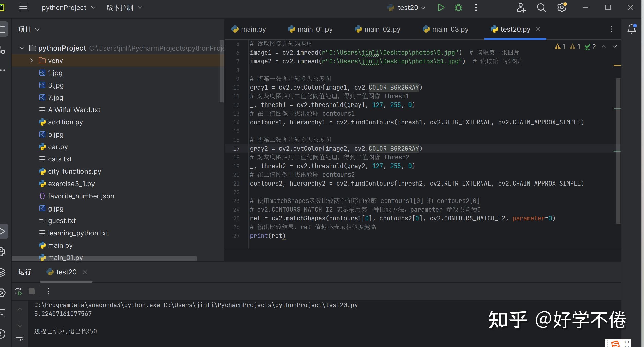Viewport: 644px width, 347px height.
Task: Jump to next highlighted problem arrow
Action: 615,47
